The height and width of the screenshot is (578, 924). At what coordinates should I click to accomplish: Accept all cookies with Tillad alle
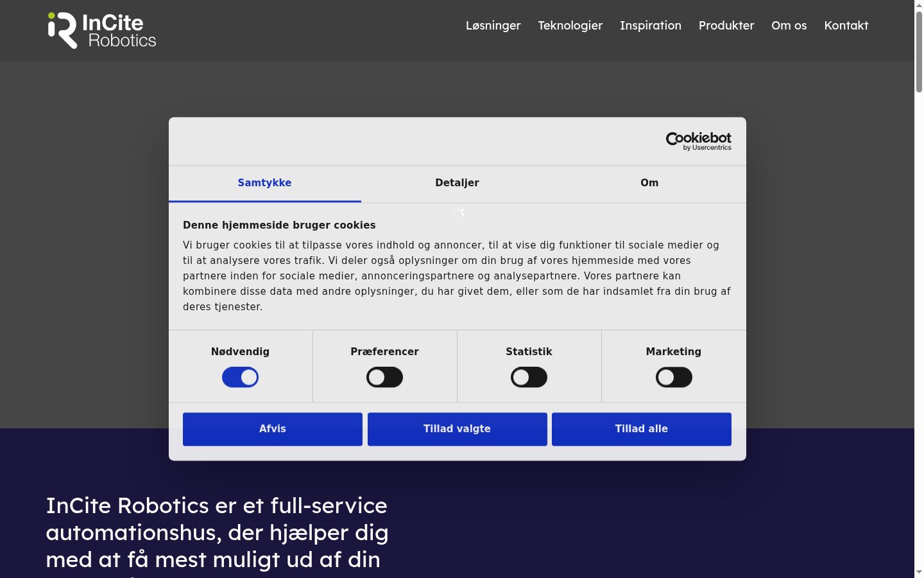[642, 429]
